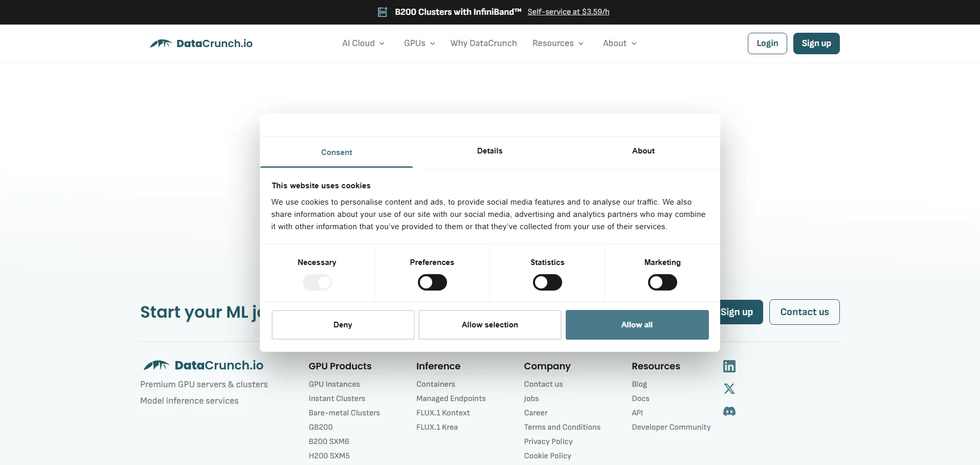Expand the Resources navigation dropdown
Viewport: 980px width, 465px height.
click(x=558, y=43)
